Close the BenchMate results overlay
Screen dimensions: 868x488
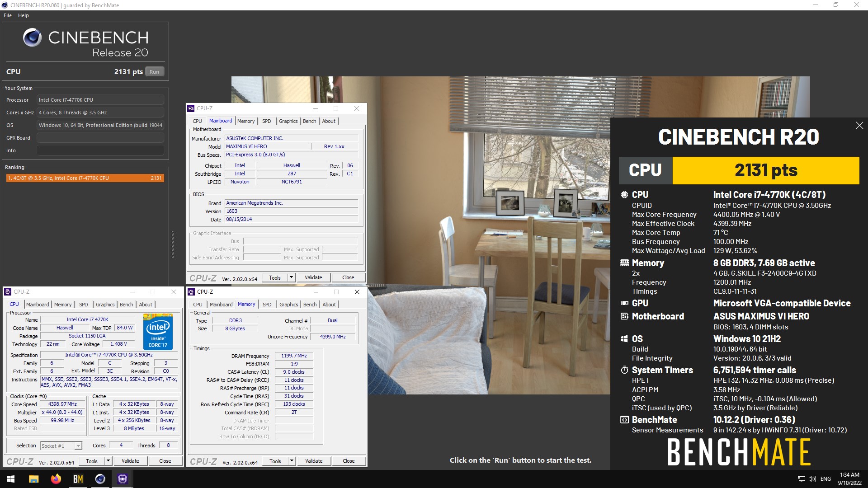[x=859, y=125]
